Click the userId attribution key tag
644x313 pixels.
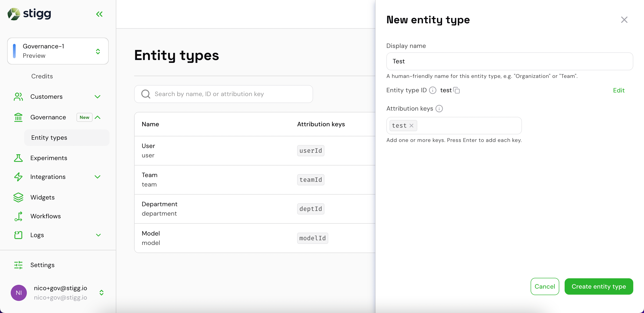[x=311, y=151]
